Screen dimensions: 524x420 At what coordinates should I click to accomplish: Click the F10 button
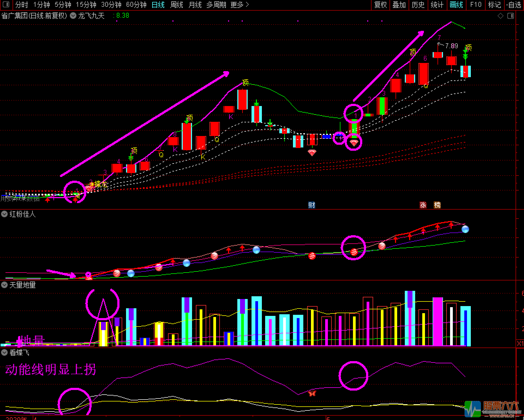tap(476, 5)
